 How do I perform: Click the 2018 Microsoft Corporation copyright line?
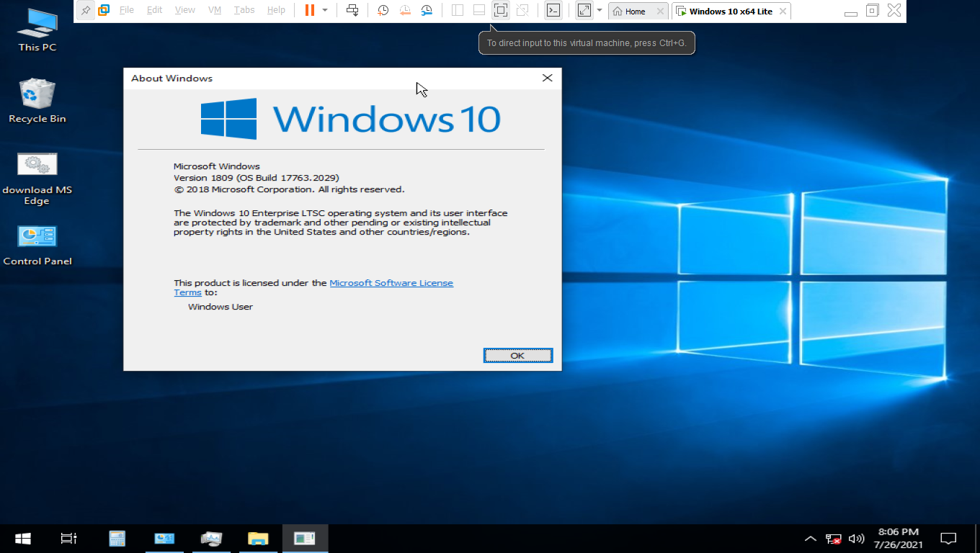click(x=289, y=189)
